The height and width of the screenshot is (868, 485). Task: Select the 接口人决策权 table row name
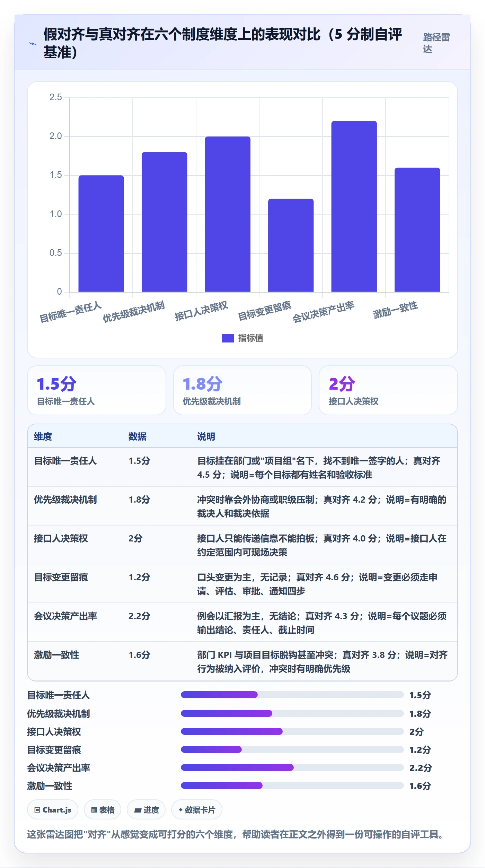[x=61, y=538]
